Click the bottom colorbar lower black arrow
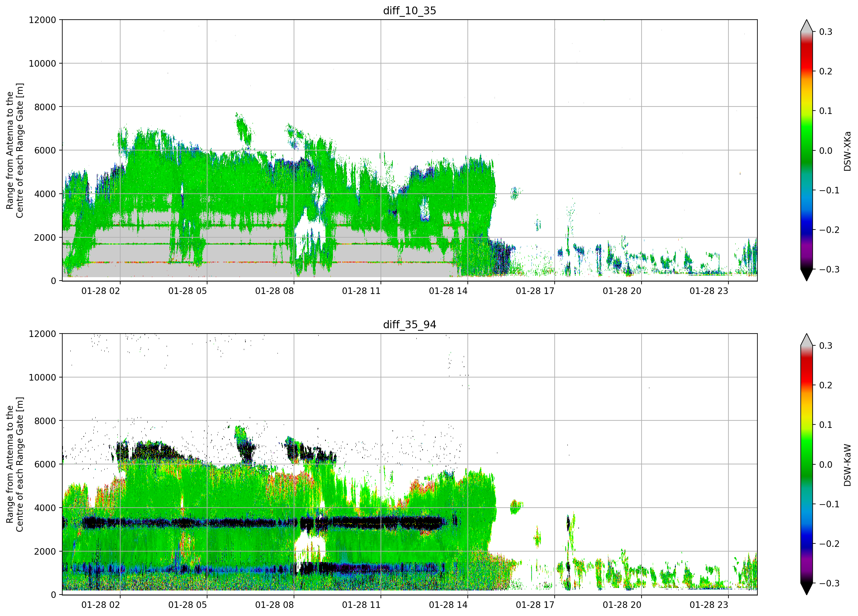Viewport: 858px width, 616px height. (x=807, y=589)
